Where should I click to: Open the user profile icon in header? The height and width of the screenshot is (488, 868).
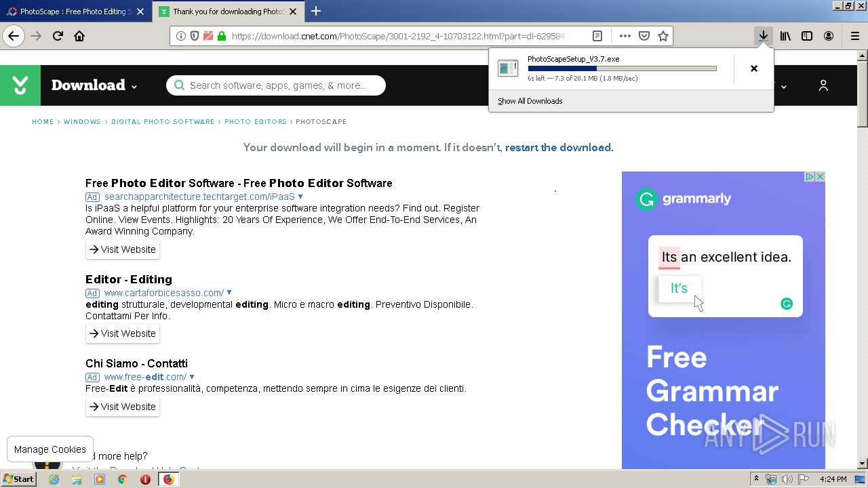tap(823, 85)
